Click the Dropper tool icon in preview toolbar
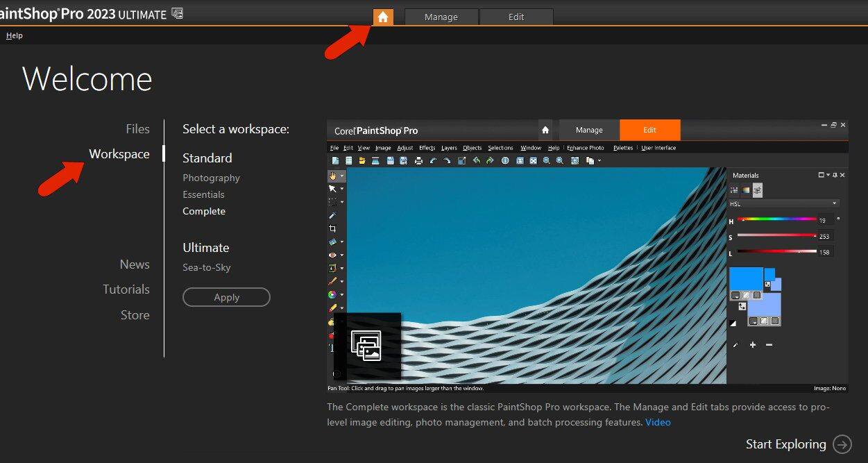The image size is (868, 463). (332, 215)
